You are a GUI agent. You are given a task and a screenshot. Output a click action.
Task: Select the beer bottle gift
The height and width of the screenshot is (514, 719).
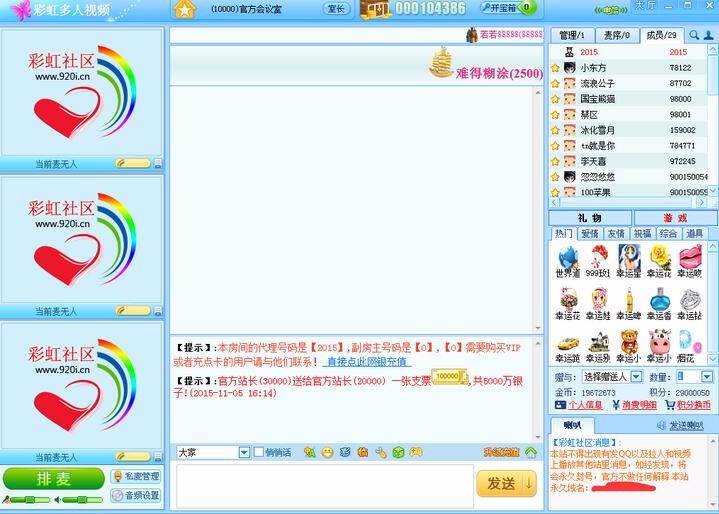(629, 304)
